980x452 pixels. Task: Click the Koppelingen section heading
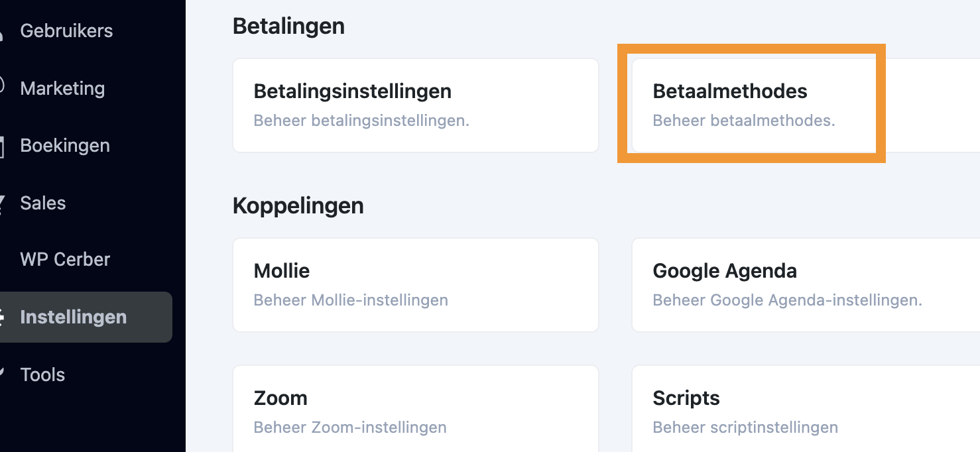(x=298, y=206)
